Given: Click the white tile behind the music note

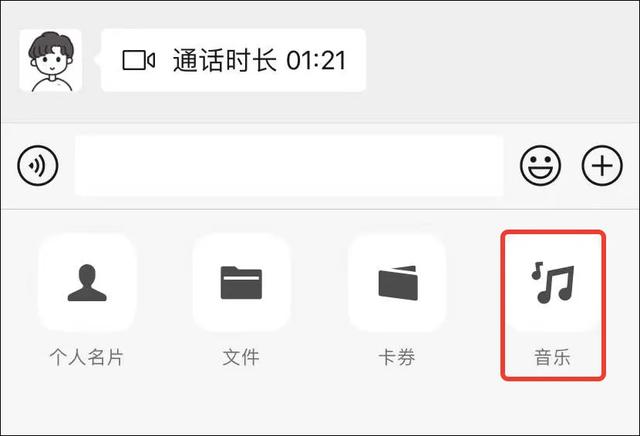Looking at the screenshot, I should [553, 283].
